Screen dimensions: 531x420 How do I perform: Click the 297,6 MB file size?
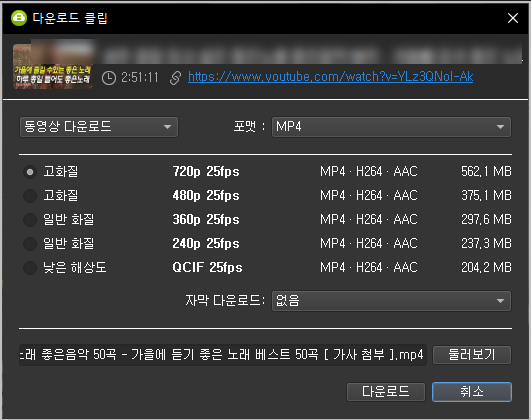[x=486, y=219]
